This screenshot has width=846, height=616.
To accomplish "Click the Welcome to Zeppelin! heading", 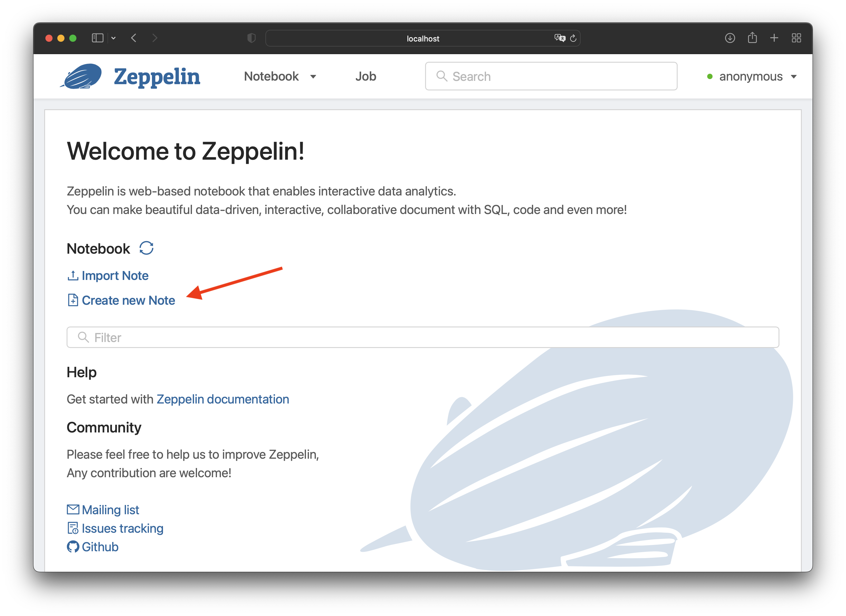I will (x=185, y=151).
